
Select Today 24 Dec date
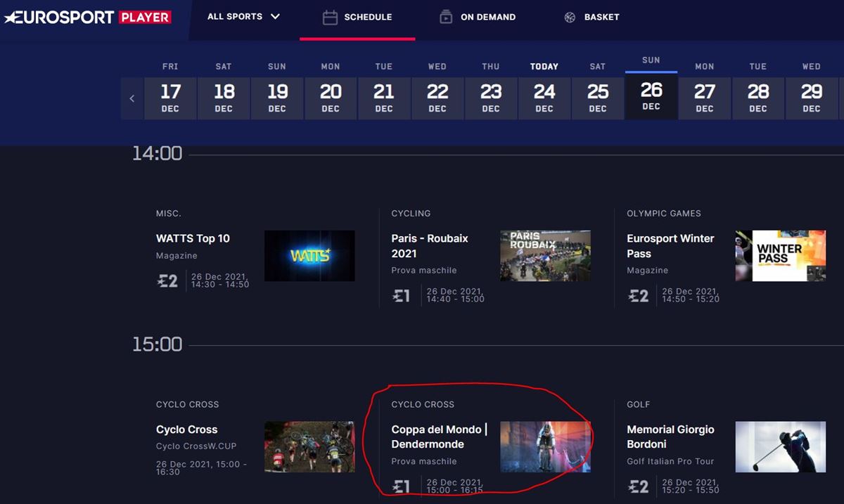(544, 98)
